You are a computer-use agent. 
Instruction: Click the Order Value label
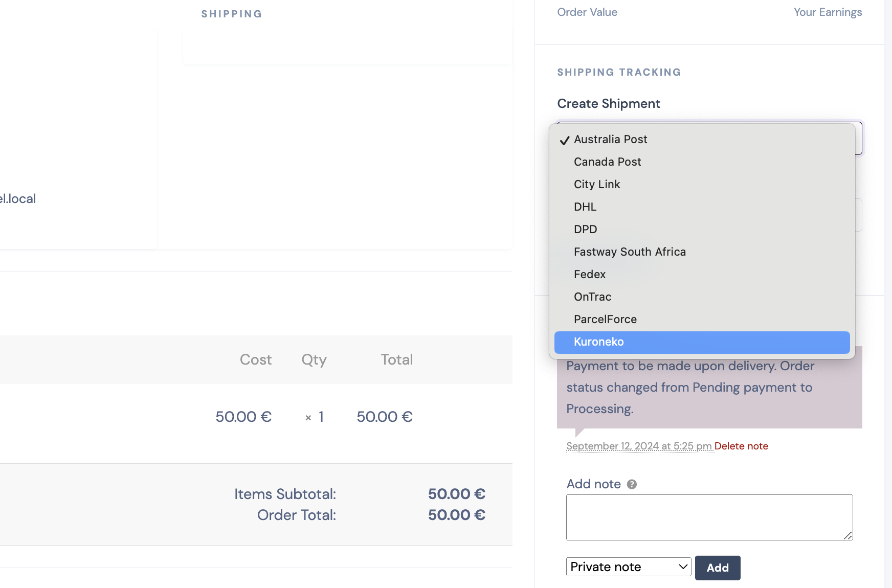tap(587, 12)
